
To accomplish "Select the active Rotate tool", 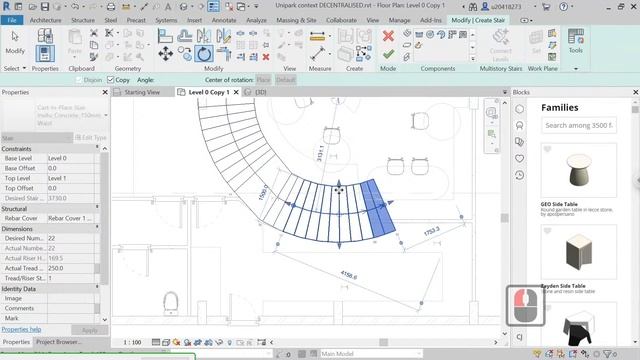I will tap(204, 53).
